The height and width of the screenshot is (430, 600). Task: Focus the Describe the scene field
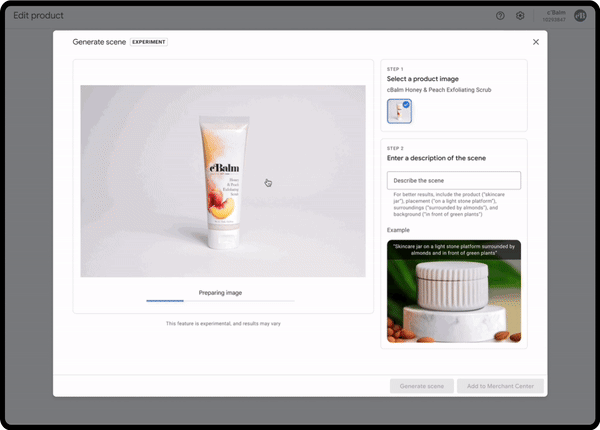pos(454,181)
